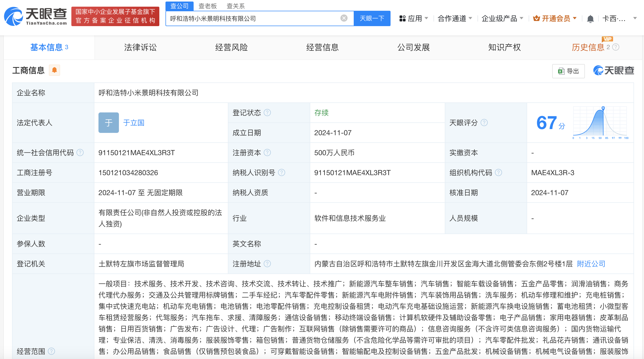Image resolution: width=644 pixels, height=359 pixels.
Task: Click the notification bell in header
Action: (x=590, y=19)
